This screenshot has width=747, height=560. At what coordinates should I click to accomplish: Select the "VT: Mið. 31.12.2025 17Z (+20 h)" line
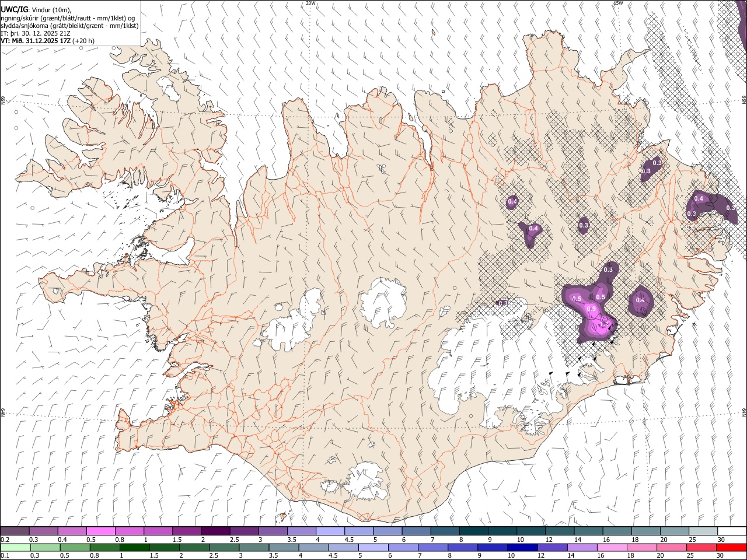coord(48,41)
